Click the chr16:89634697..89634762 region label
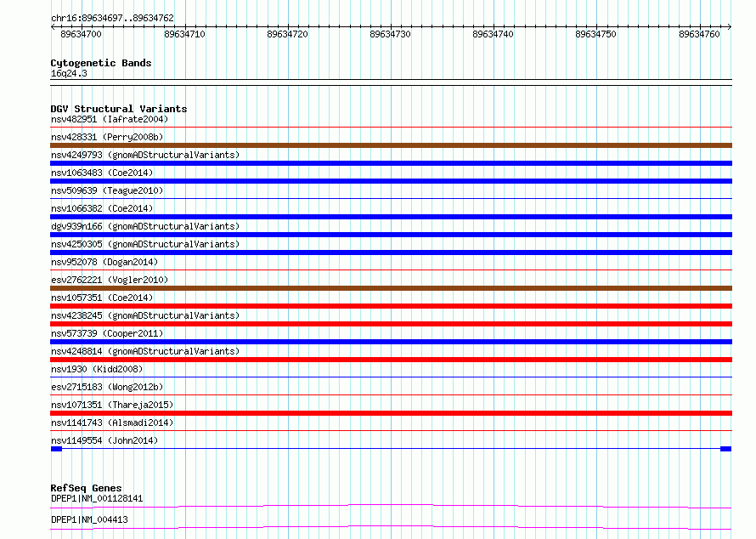 pos(112,19)
